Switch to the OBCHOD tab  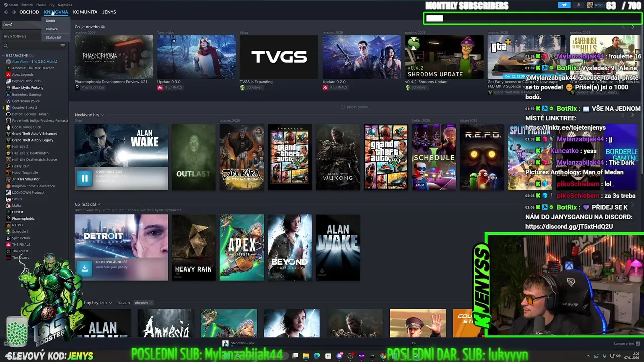tap(29, 12)
